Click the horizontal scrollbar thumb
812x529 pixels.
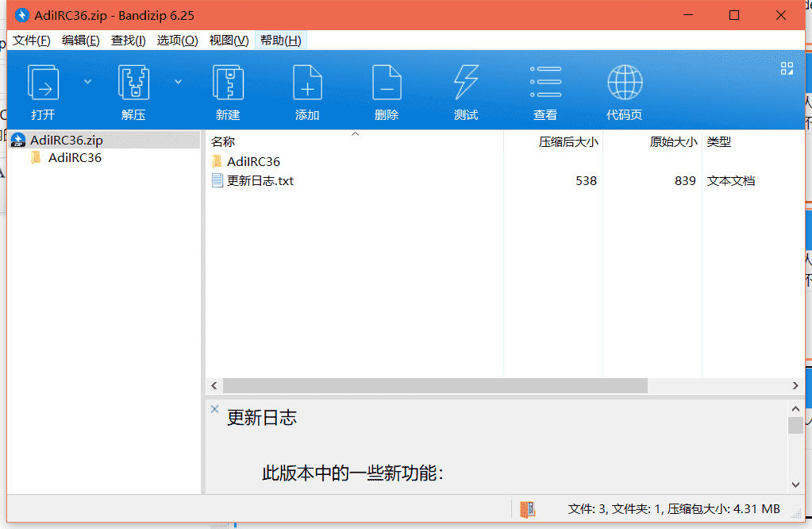click(435, 385)
